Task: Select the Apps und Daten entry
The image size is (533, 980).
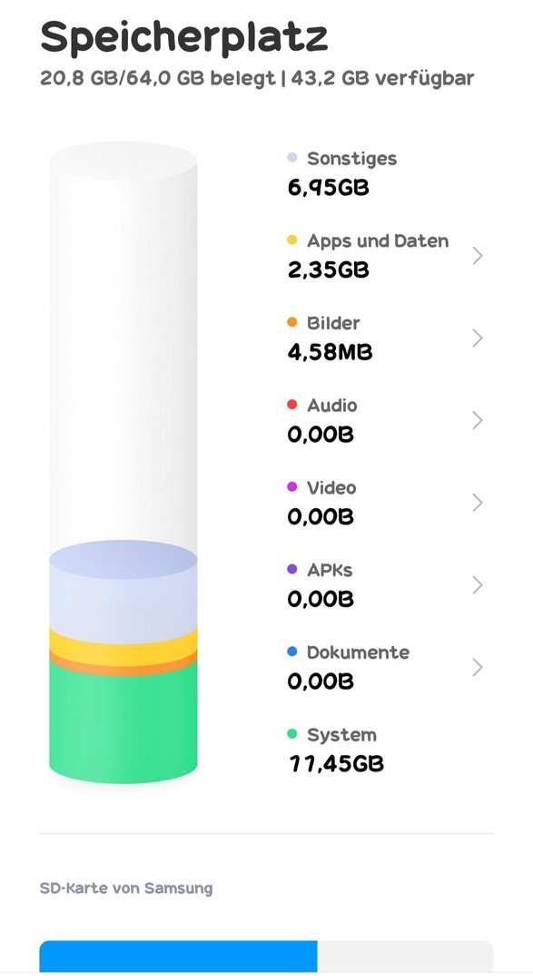Action: point(385,256)
